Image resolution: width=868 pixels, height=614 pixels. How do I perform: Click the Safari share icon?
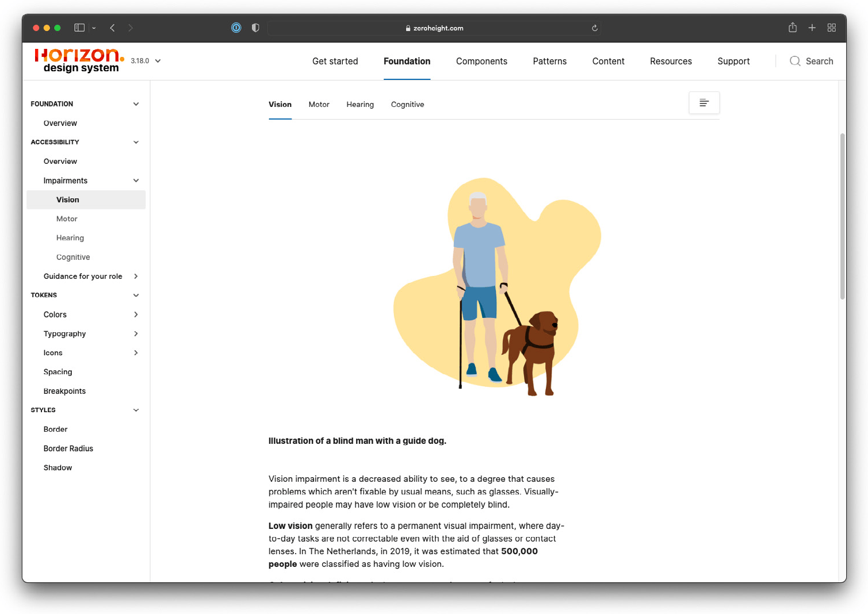793,27
